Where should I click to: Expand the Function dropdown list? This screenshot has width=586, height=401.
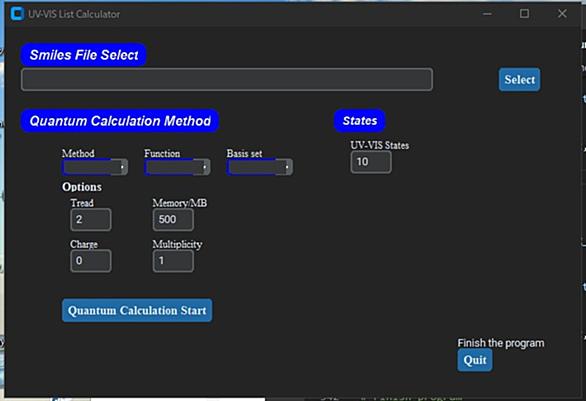pos(178,167)
